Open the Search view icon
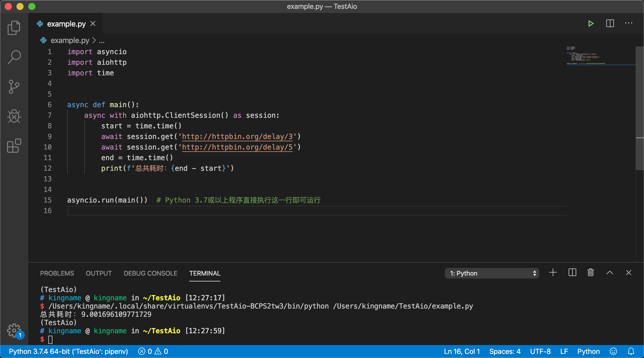Viewport: 644px width, 358px height. 14,57
